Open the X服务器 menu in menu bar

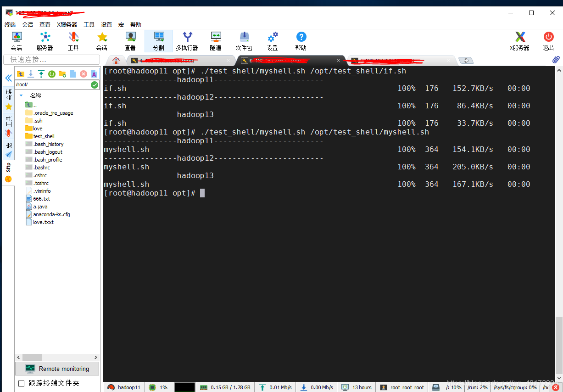click(x=67, y=25)
